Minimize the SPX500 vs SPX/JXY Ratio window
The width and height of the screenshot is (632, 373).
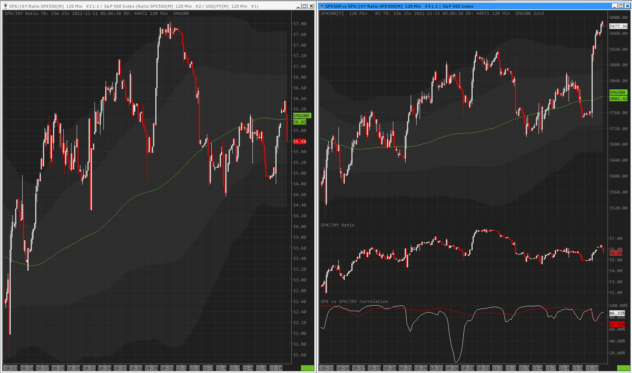(x=615, y=6)
